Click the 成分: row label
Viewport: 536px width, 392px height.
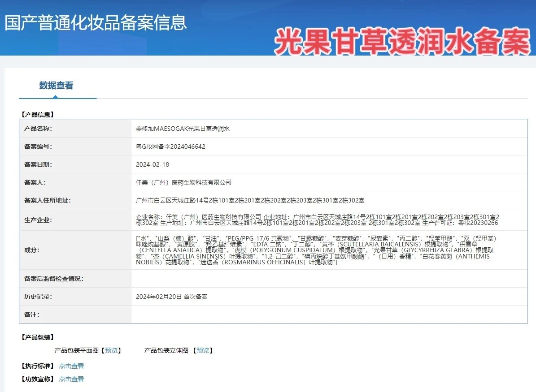click(32, 250)
